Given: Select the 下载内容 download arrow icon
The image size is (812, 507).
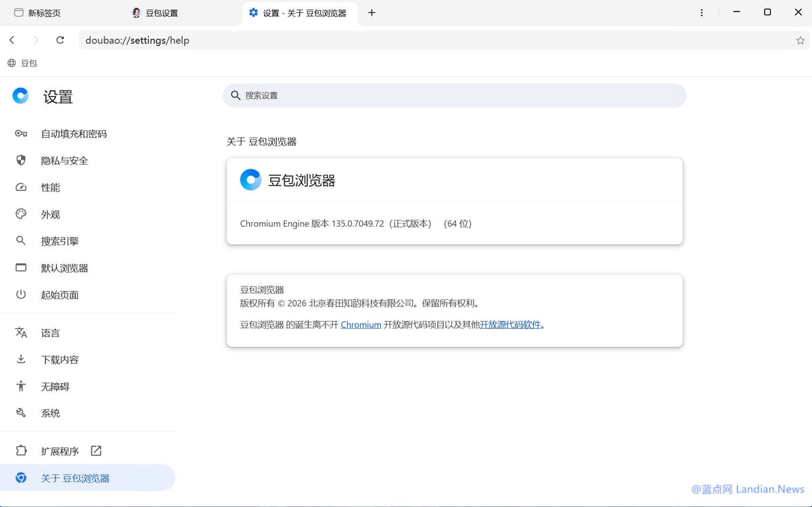Looking at the screenshot, I should (x=21, y=359).
